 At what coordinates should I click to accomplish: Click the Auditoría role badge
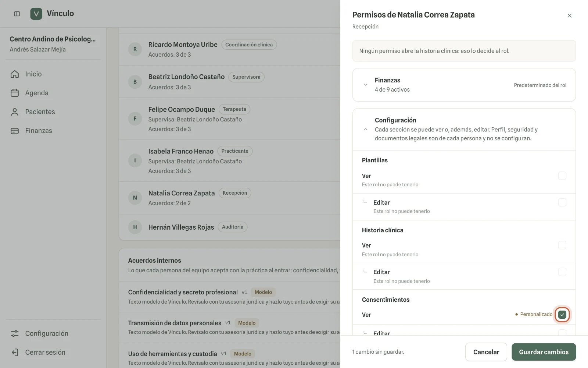tap(233, 227)
